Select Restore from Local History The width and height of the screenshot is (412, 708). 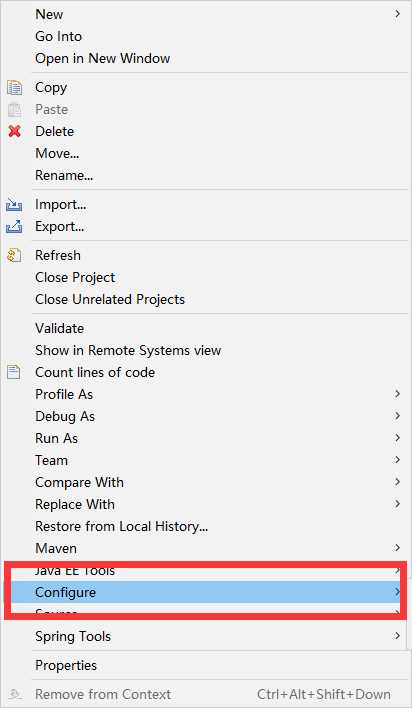122,526
